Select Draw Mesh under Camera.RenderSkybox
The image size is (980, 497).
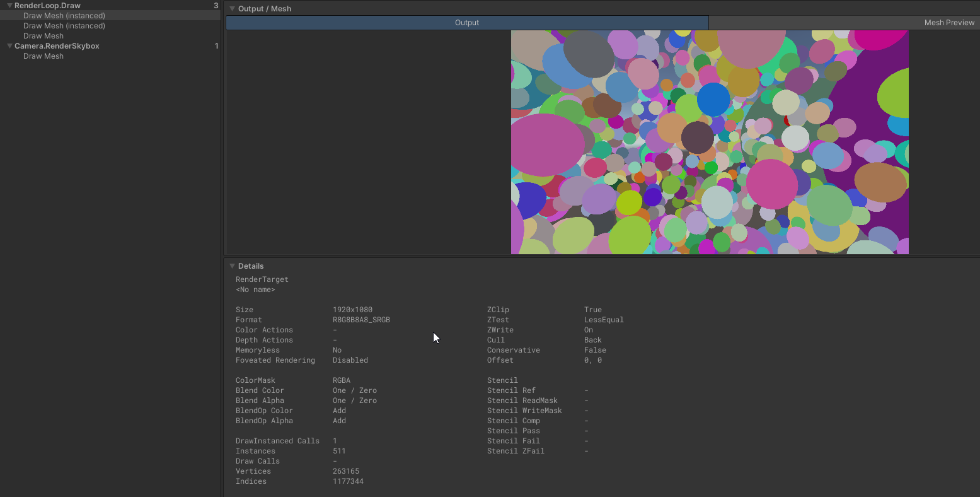110,56
